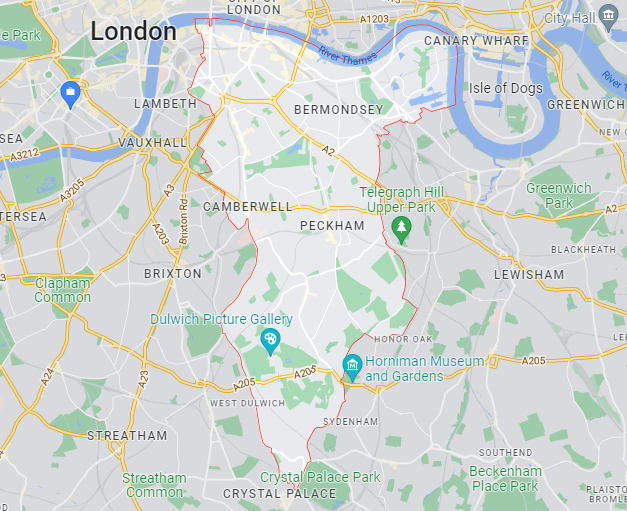Screen dimensions: 627x511
Task: Click the London city name label
Action: (x=134, y=31)
